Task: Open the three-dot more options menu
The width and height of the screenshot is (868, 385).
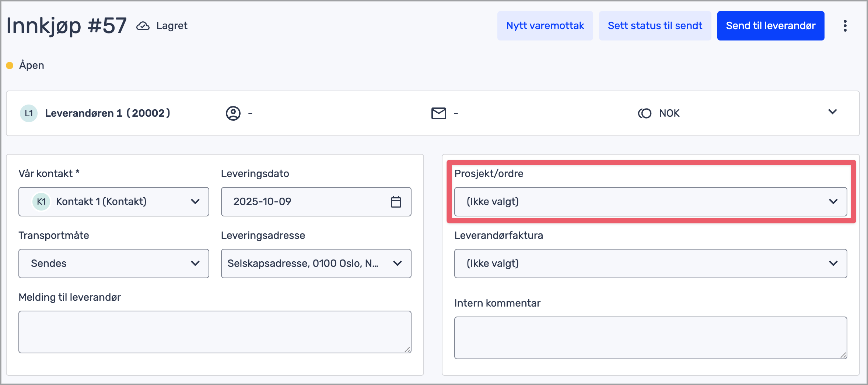Action: coord(845,26)
